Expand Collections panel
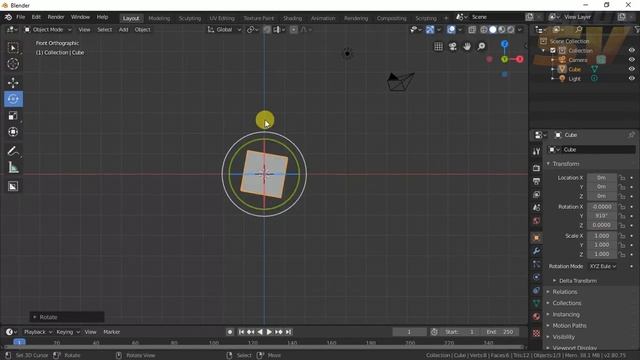 click(x=567, y=303)
